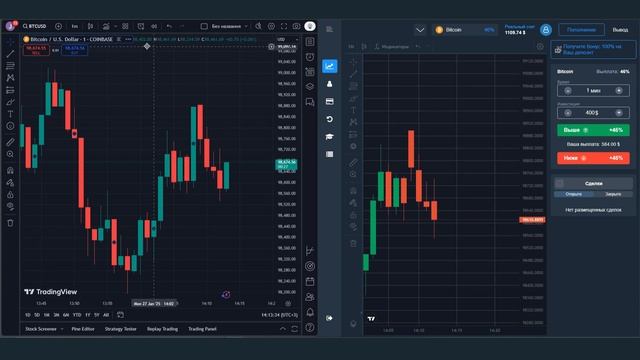
Task: Click the red Ниже sell button
Action: (593, 158)
